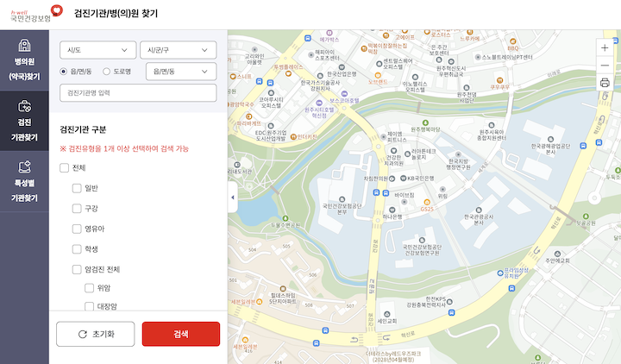This screenshot has width=621, height=364.
Task: Zoom out on the map
Action: point(604,66)
